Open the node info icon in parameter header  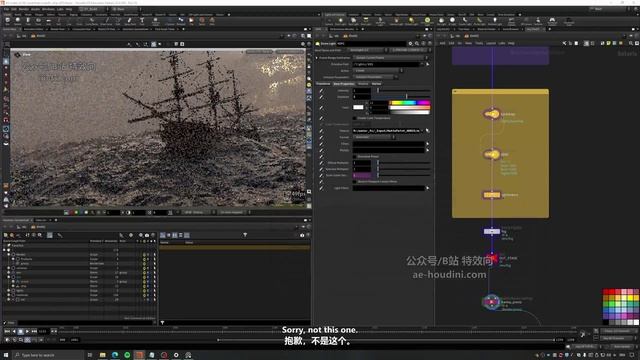click(x=424, y=43)
